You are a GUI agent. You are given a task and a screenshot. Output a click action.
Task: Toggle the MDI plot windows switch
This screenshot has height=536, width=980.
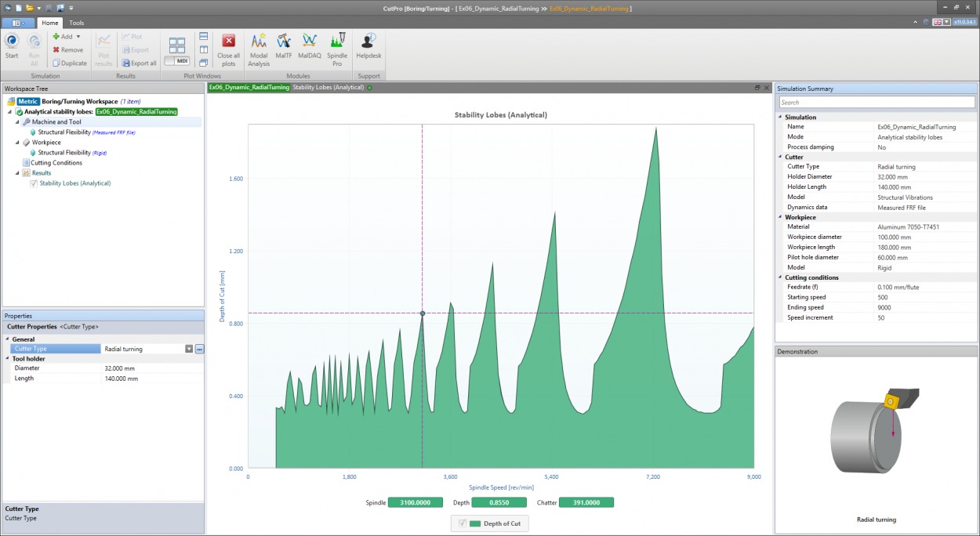[176, 61]
